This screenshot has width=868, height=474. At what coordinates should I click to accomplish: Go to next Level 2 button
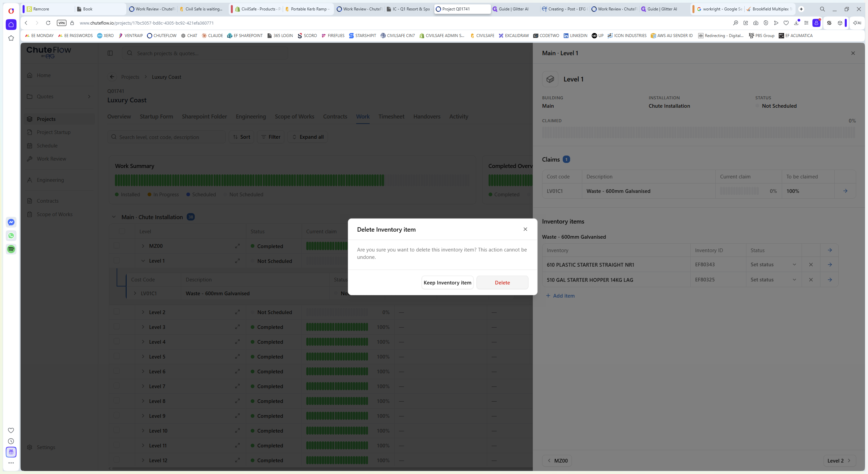[x=839, y=461]
